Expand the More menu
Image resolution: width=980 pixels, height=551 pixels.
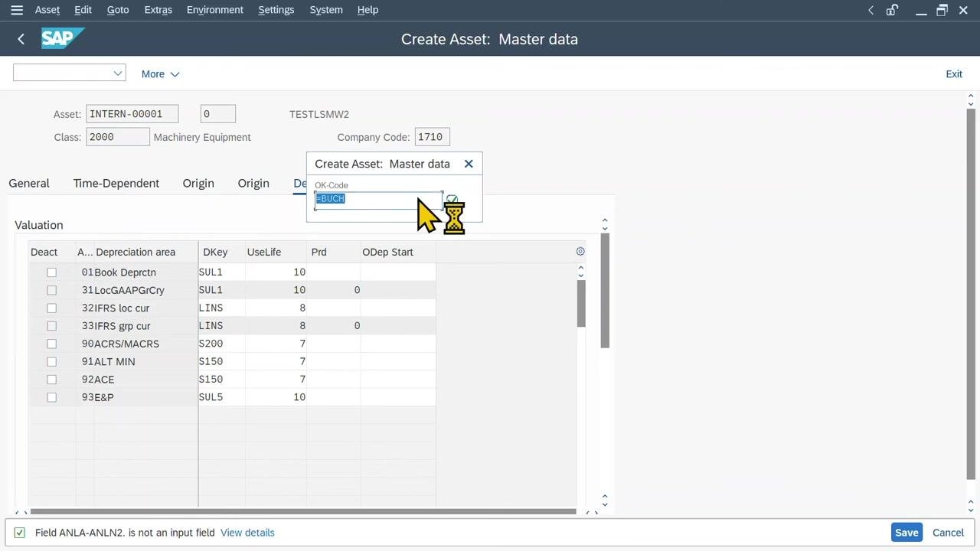point(160,74)
